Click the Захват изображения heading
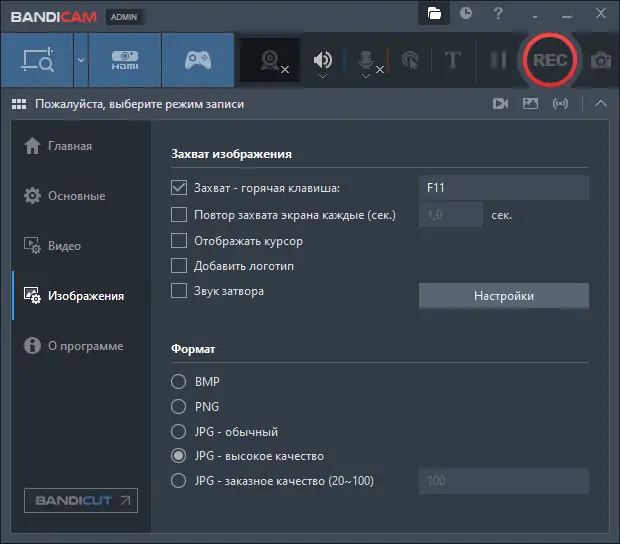The width and height of the screenshot is (620, 544). [231, 154]
